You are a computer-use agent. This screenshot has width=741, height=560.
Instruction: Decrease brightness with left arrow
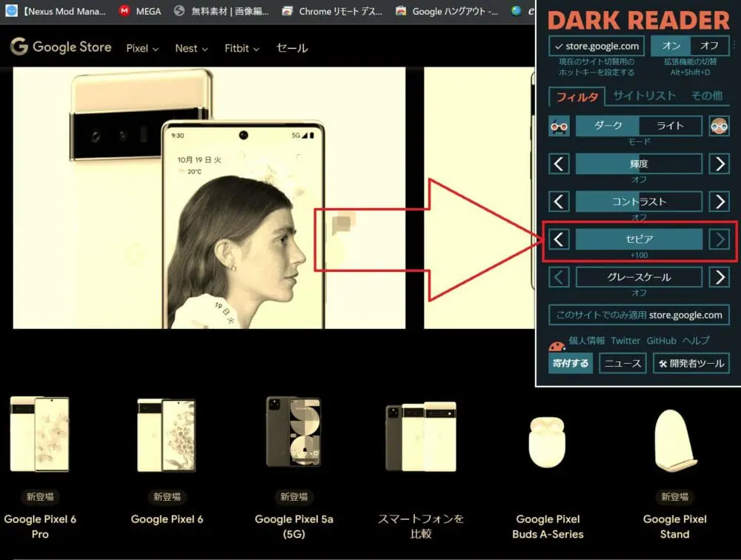(559, 164)
